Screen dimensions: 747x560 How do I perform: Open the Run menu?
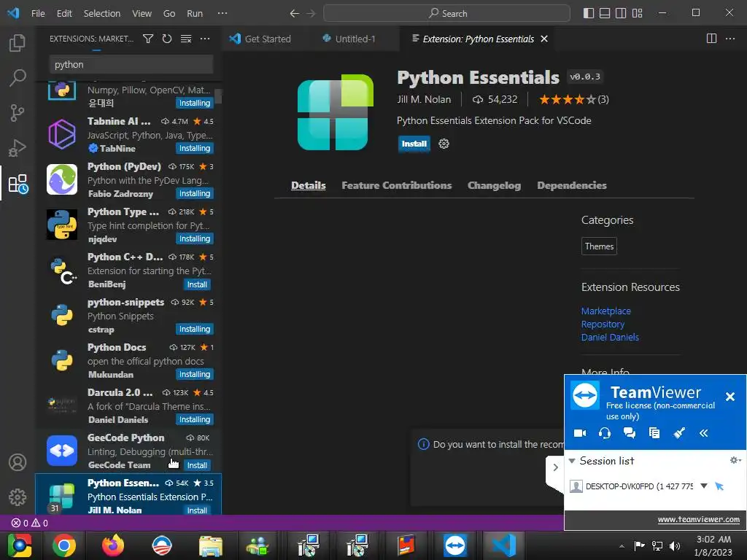click(x=194, y=13)
